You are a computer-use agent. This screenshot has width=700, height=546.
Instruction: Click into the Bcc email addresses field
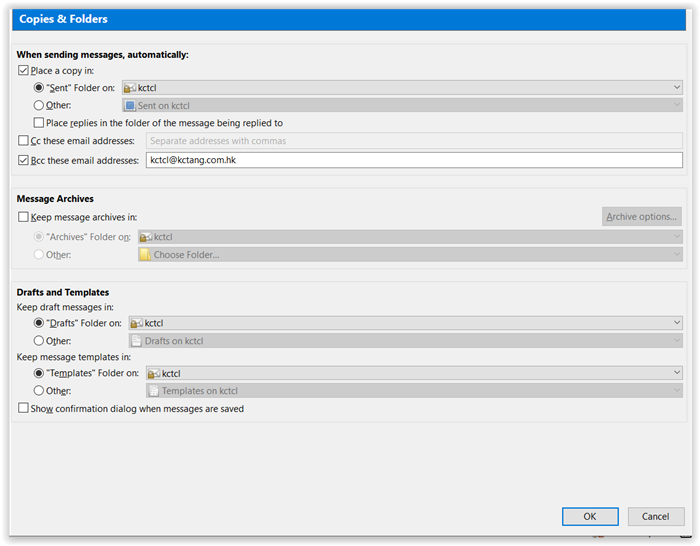tap(414, 160)
